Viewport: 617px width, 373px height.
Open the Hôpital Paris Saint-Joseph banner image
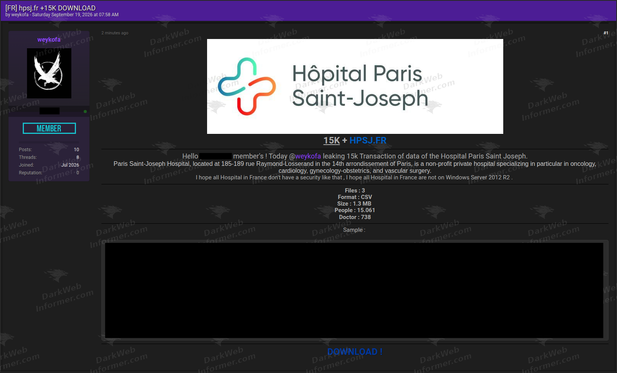(x=355, y=86)
